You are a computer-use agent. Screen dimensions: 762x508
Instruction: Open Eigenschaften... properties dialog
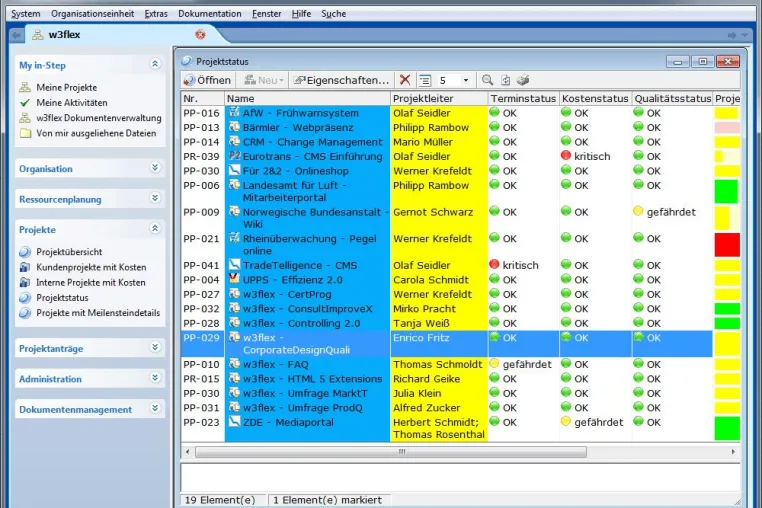[341, 80]
